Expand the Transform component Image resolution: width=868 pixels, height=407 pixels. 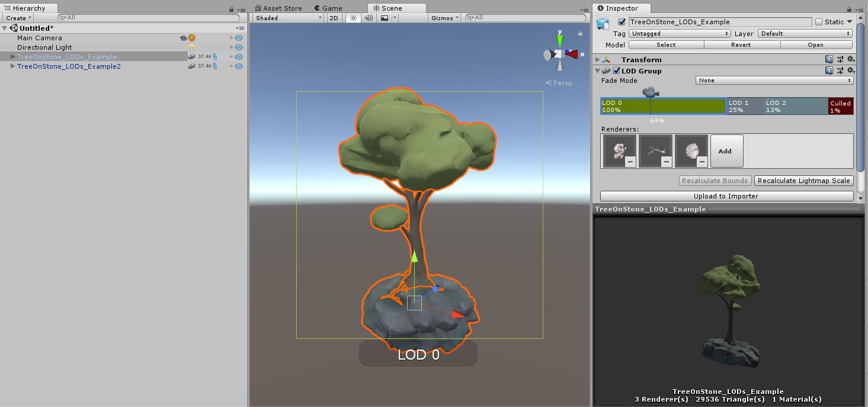click(598, 60)
